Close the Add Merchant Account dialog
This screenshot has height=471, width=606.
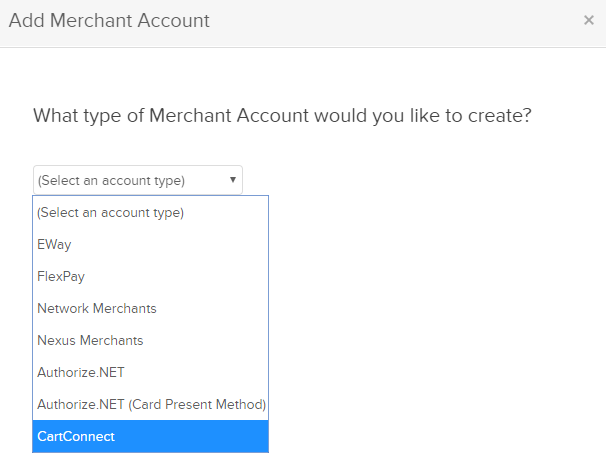[589, 20]
